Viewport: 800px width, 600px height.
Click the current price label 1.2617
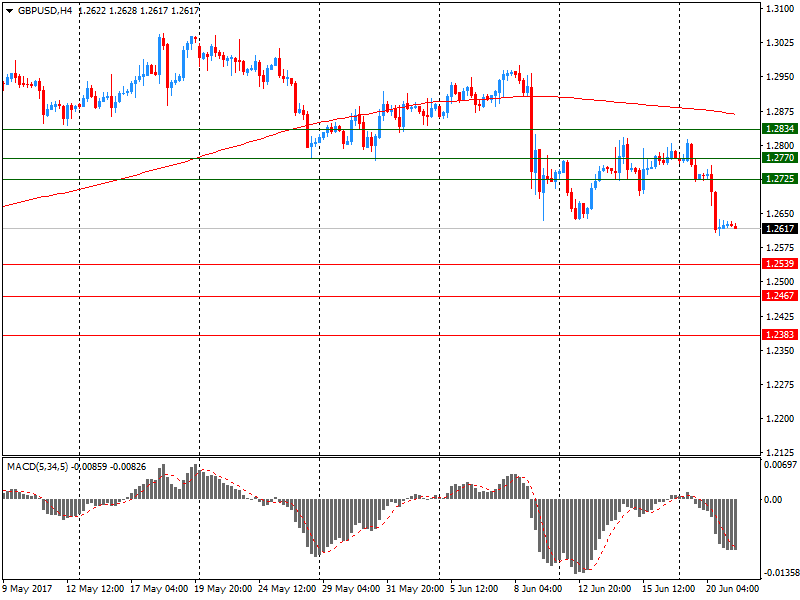pyautogui.click(x=779, y=229)
